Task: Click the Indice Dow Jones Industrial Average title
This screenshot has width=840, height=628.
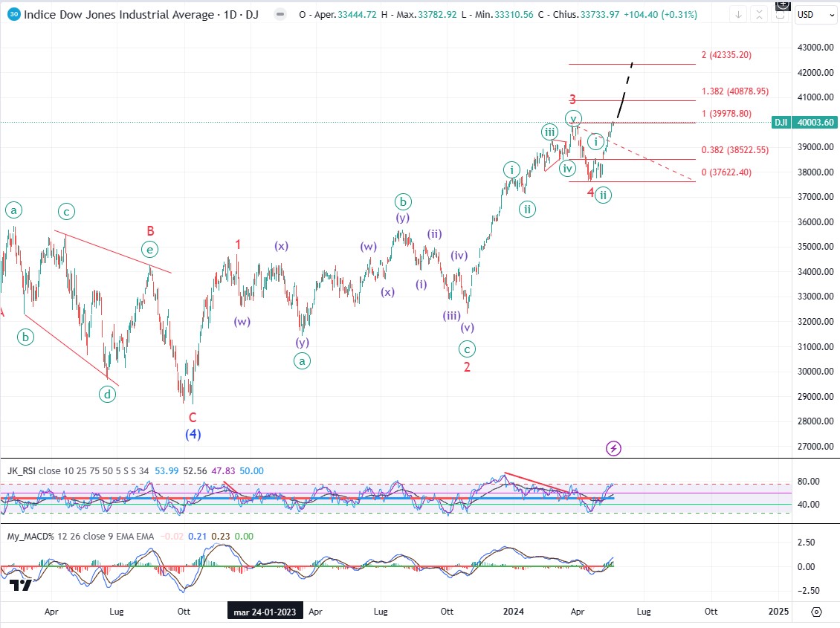Action: 141,14
